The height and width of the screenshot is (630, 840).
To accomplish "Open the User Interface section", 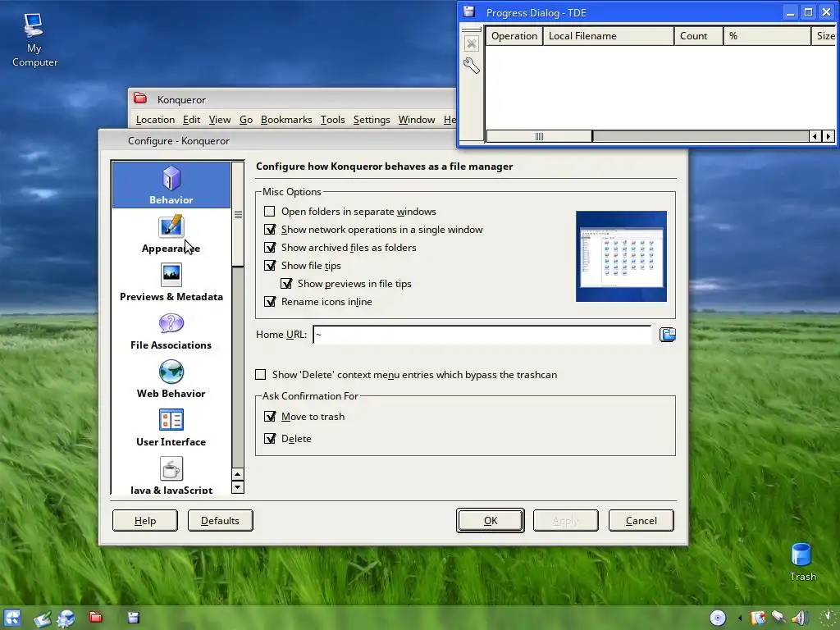I will pos(171,427).
